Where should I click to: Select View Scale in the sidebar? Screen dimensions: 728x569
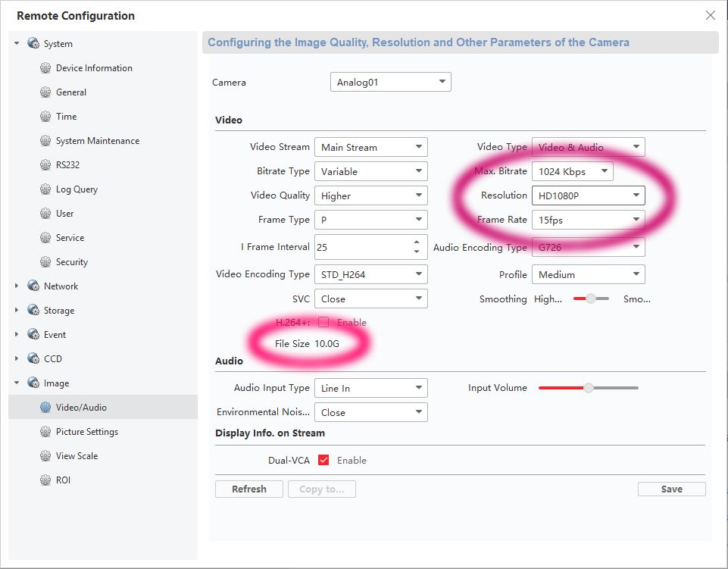click(77, 456)
